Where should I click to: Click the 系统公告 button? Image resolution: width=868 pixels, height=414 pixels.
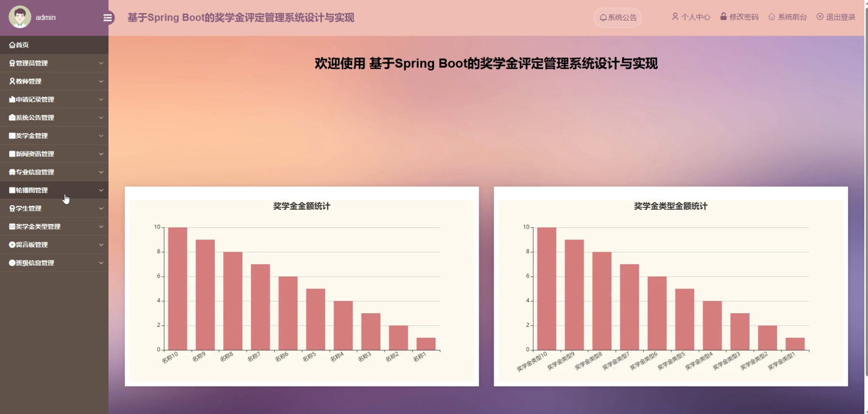(618, 18)
